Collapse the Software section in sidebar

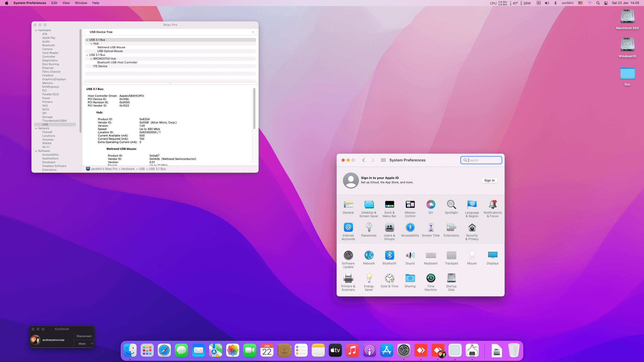coord(36,151)
